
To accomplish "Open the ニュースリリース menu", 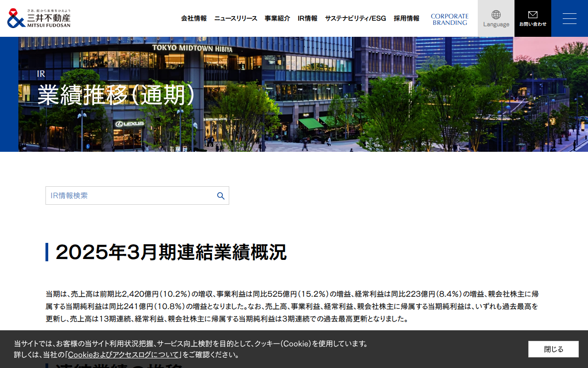I will tap(236, 18).
